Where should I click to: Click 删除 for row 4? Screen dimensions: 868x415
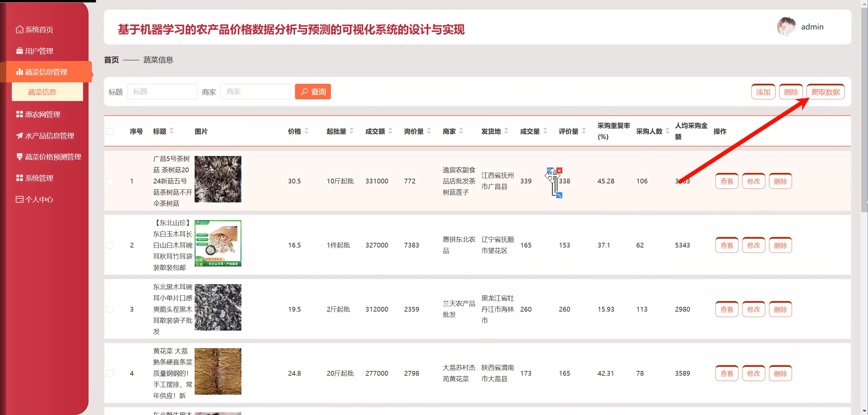(781, 374)
